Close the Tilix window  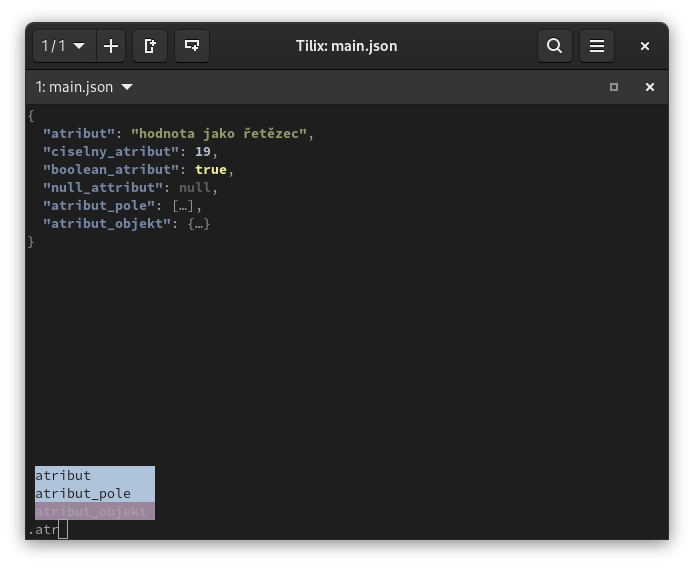click(x=645, y=46)
